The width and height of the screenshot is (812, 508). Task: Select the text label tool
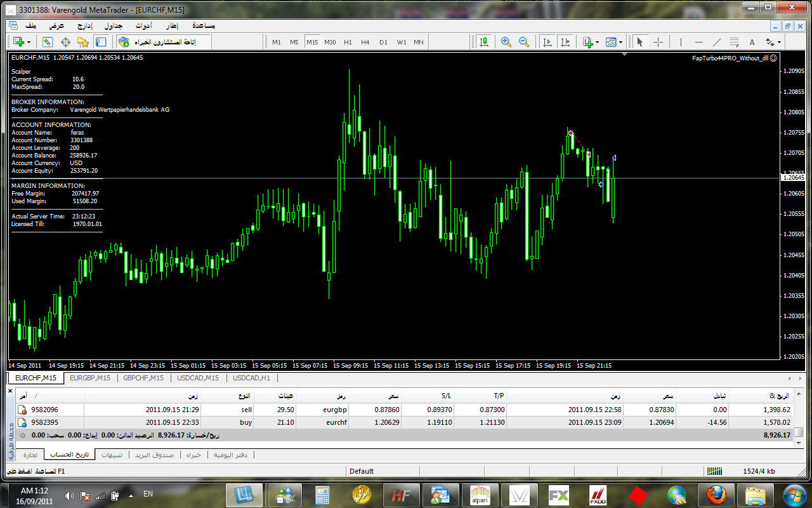(752, 42)
